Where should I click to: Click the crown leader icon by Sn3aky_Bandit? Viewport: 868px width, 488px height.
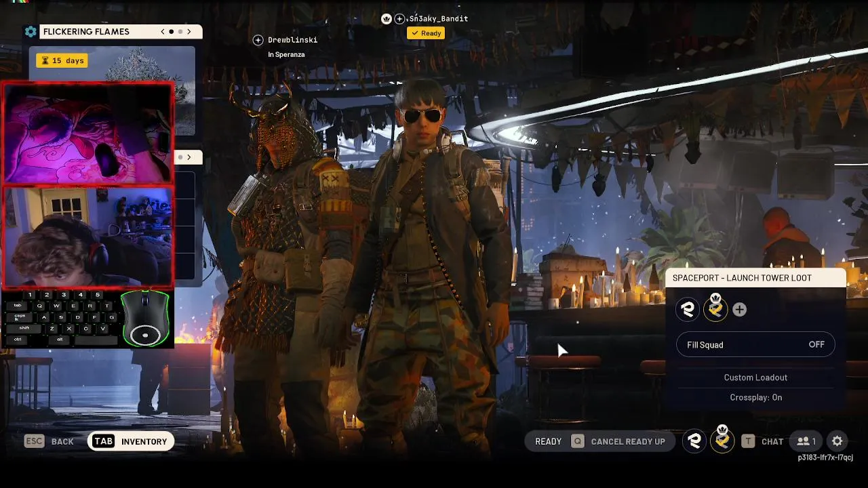(x=387, y=19)
